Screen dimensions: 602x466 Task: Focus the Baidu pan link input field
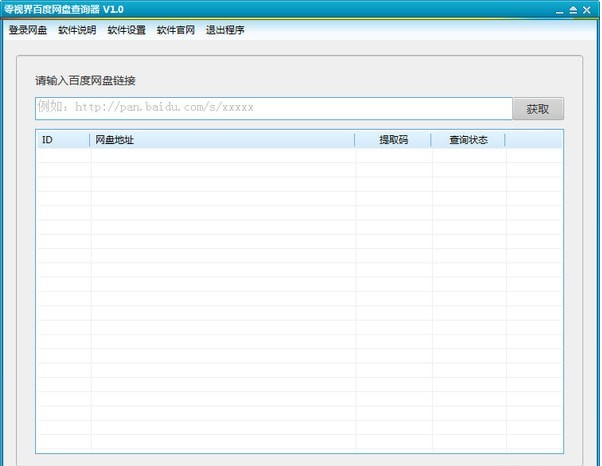click(x=274, y=108)
